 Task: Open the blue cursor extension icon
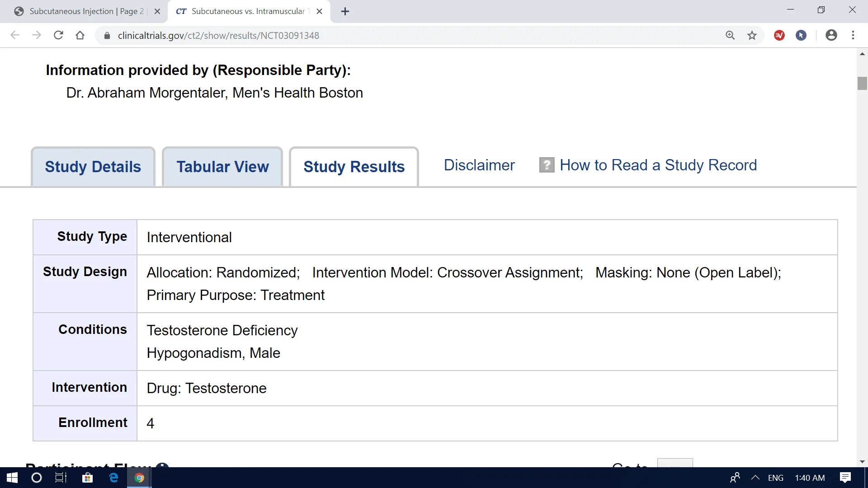[801, 35]
